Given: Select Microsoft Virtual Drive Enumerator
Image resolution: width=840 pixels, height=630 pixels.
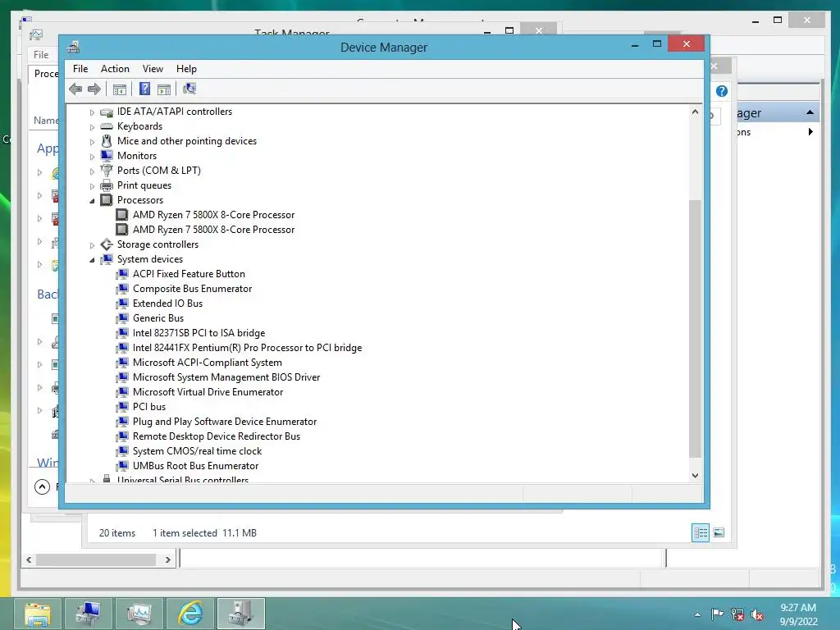Looking at the screenshot, I should 208,392.
